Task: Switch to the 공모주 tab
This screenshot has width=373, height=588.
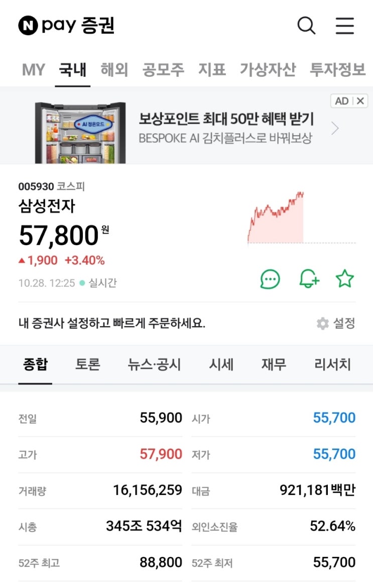Action: 163,70
